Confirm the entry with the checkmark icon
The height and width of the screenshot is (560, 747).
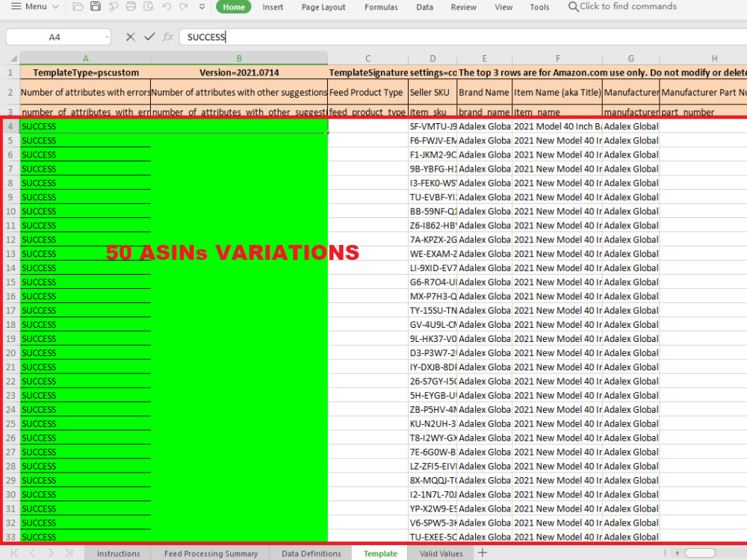point(149,37)
